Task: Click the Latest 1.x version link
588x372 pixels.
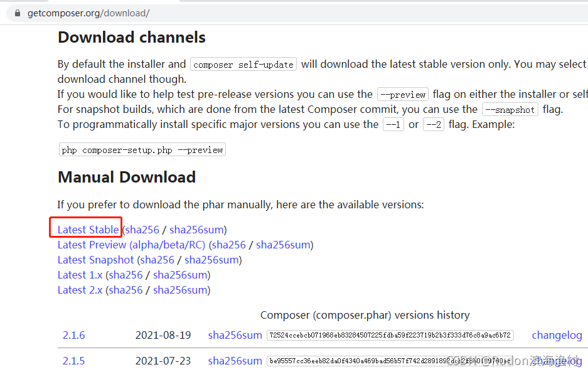Action: click(x=80, y=274)
